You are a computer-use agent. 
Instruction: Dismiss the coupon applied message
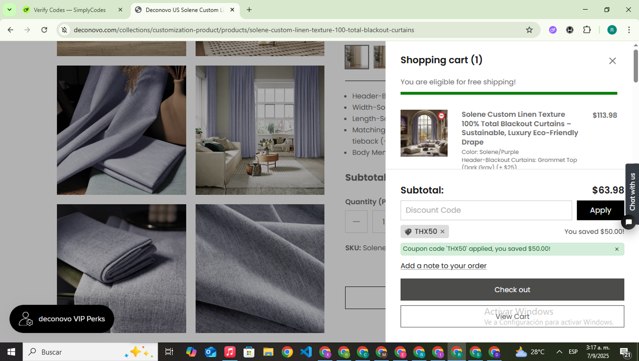pyautogui.click(x=617, y=249)
